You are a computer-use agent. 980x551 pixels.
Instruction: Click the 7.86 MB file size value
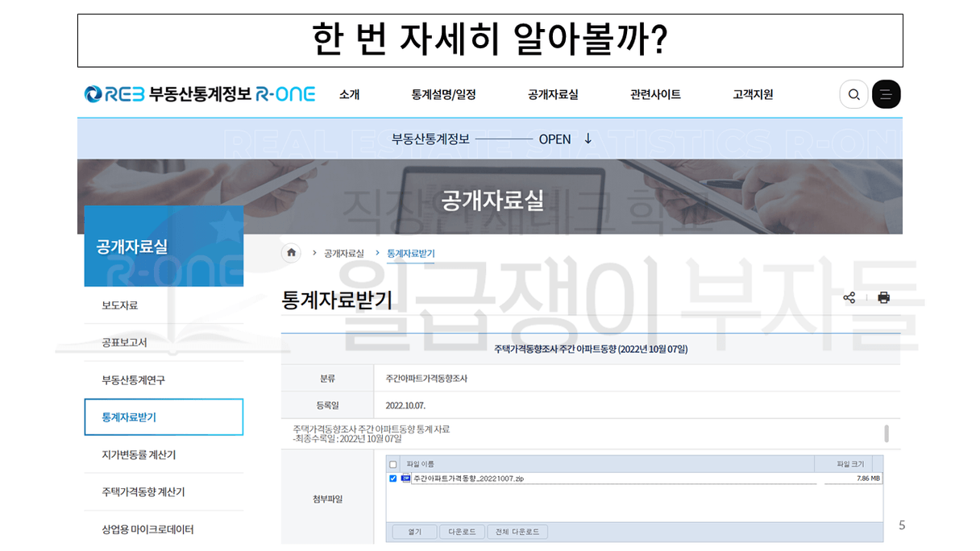pos(869,478)
